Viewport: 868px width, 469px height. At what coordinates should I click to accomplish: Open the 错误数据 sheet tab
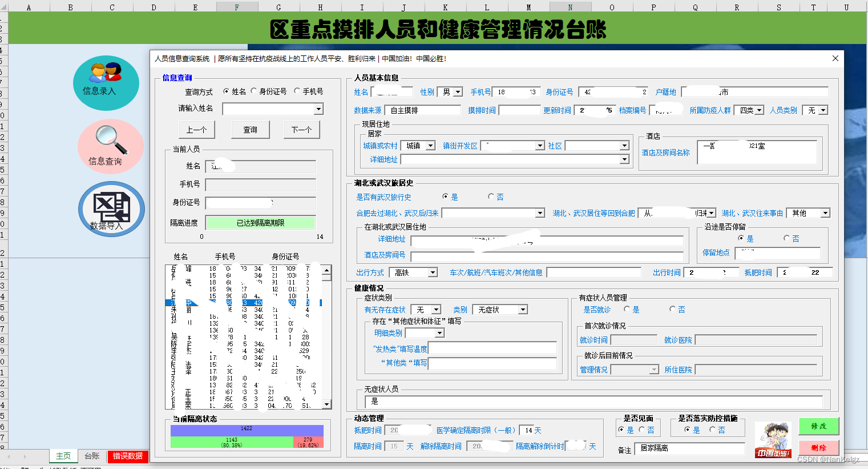coord(127,456)
